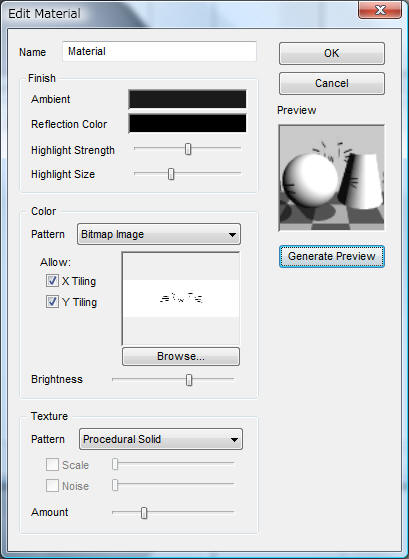
Task: Toggle the Noise checkbox
Action: tap(52, 486)
